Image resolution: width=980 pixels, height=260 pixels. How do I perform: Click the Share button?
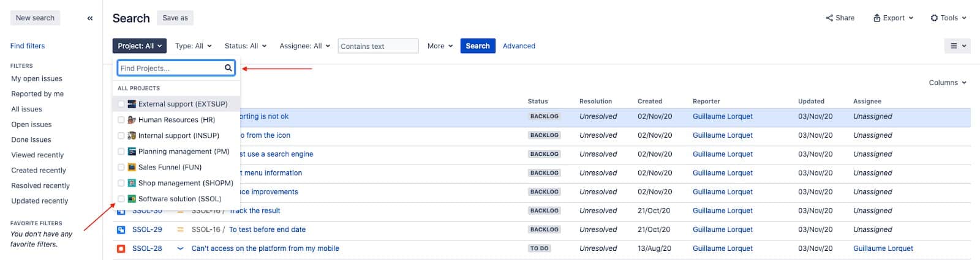coord(840,18)
